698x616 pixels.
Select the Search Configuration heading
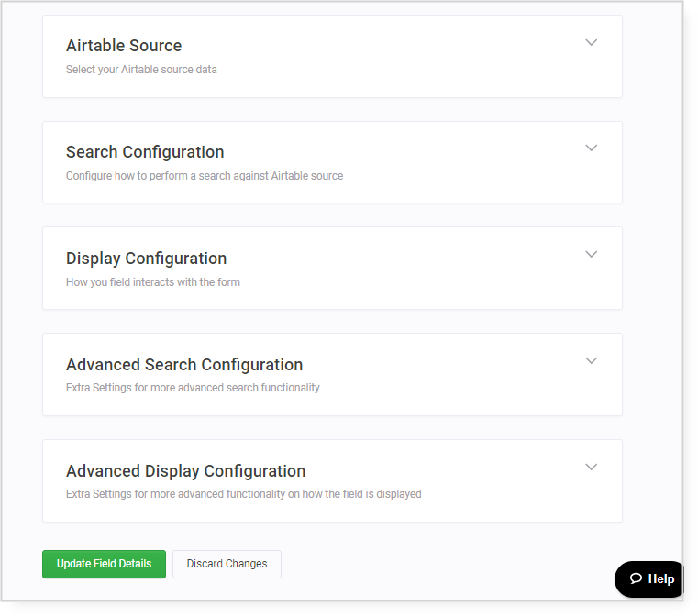[x=145, y=152]
